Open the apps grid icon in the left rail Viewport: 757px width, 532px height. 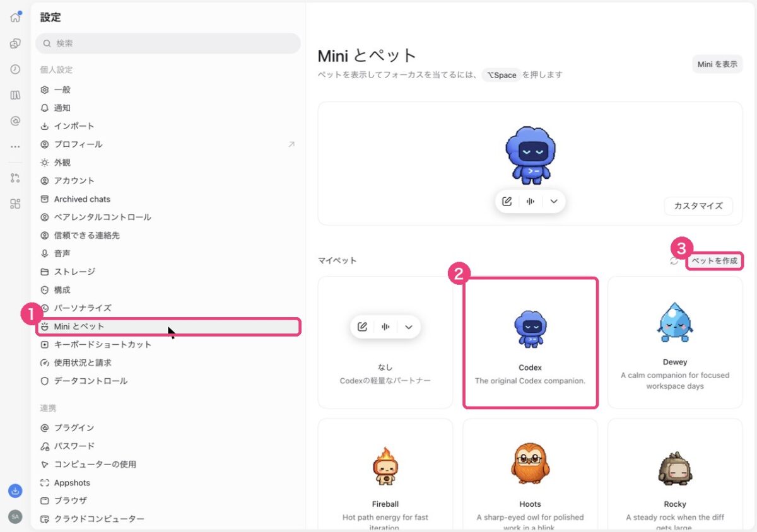pos(15,204)
